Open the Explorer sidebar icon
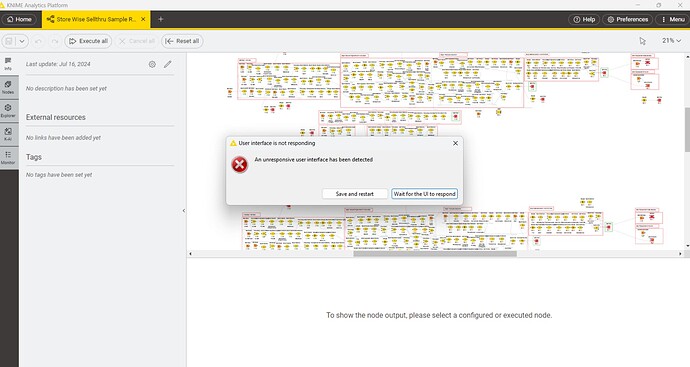Viewport: 690px width, 367px height. [8, 110]
